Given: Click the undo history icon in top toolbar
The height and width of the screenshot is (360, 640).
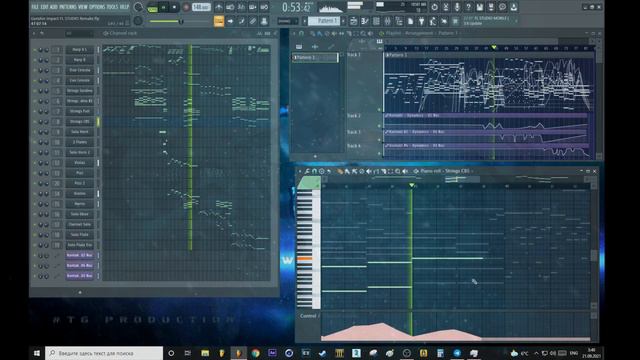Looking at the screenshot, I should pyautogui.click(x=434, y=7).
